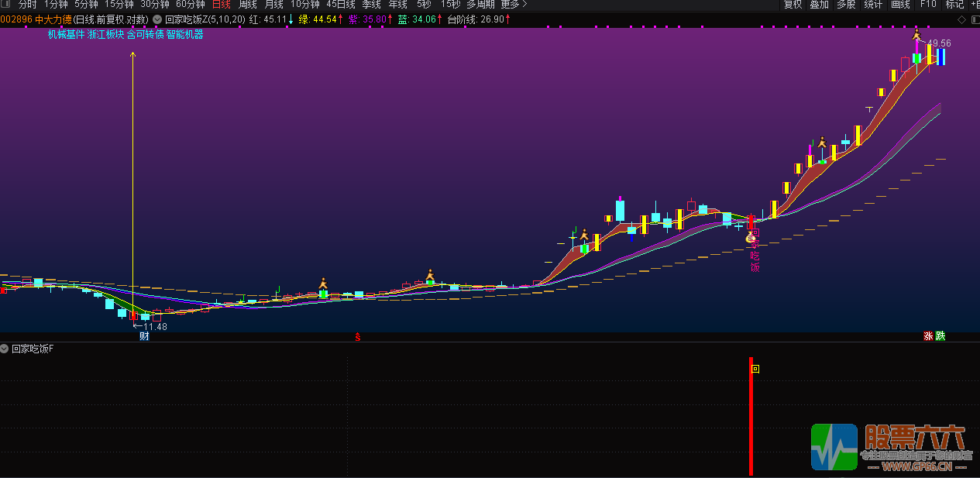980x478 pixels.
Task: Open the F10 company info
Action: point(927,5)
